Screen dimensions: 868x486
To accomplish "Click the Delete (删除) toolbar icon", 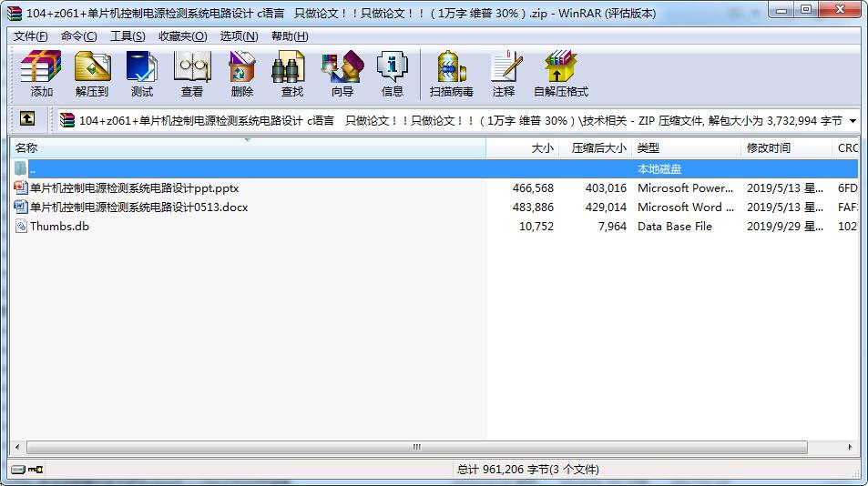I will tap(242, 66).
